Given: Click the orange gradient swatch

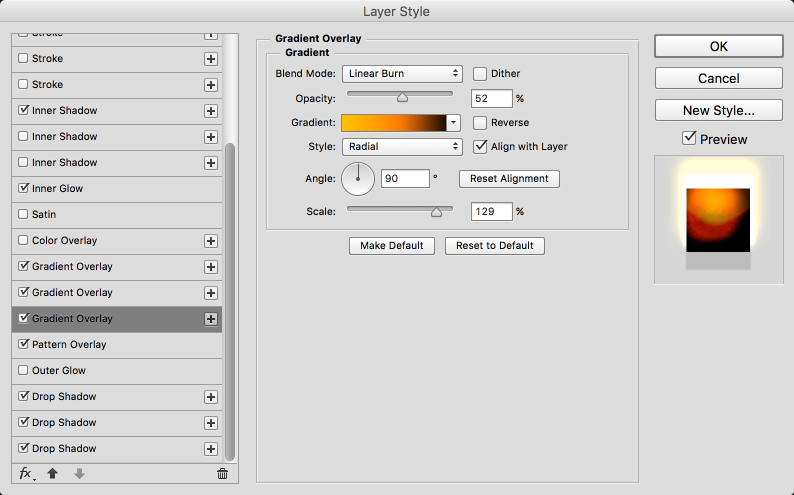Looking at the screenshot, I should (x=394, y=122).
